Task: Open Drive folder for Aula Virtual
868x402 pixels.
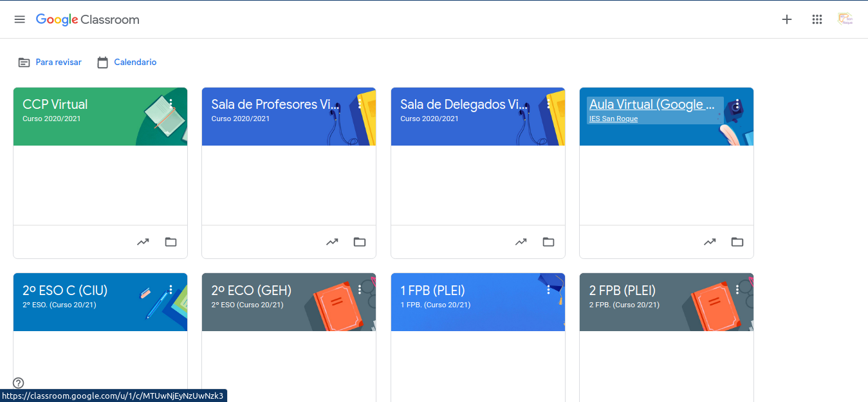Action: (x=737, y=242)
